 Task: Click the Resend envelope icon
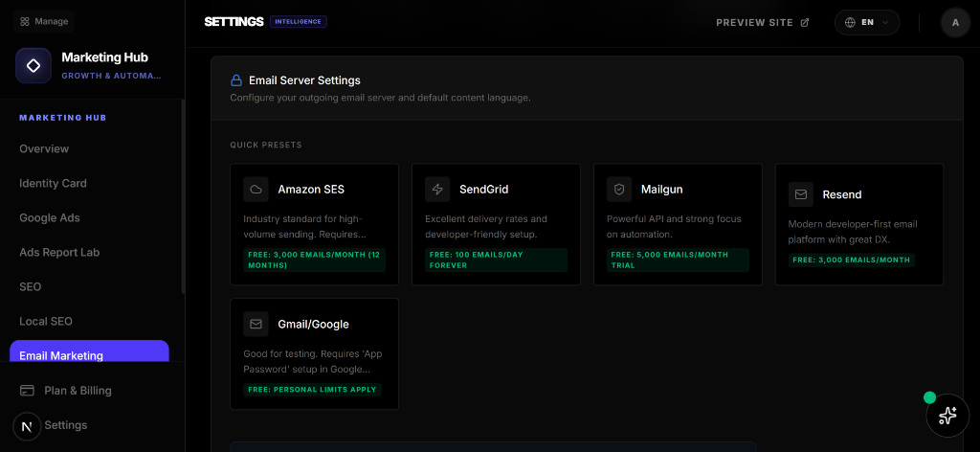[801, 194]
